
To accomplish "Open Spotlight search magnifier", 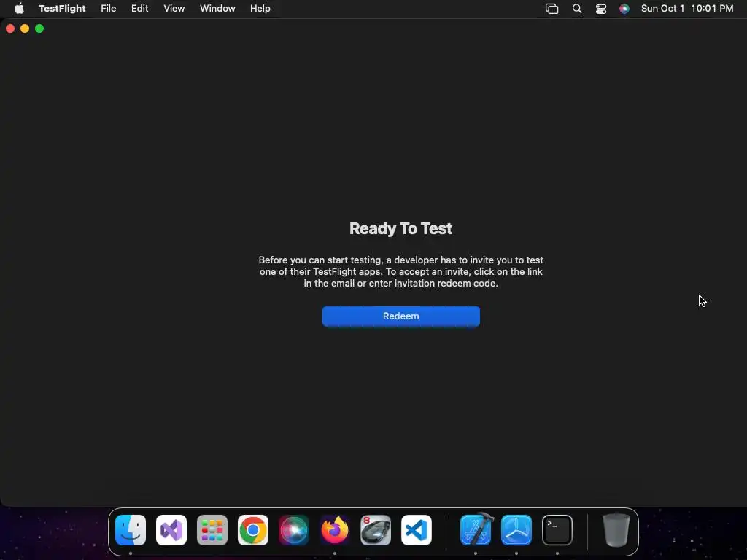I will tap(577, 9).
